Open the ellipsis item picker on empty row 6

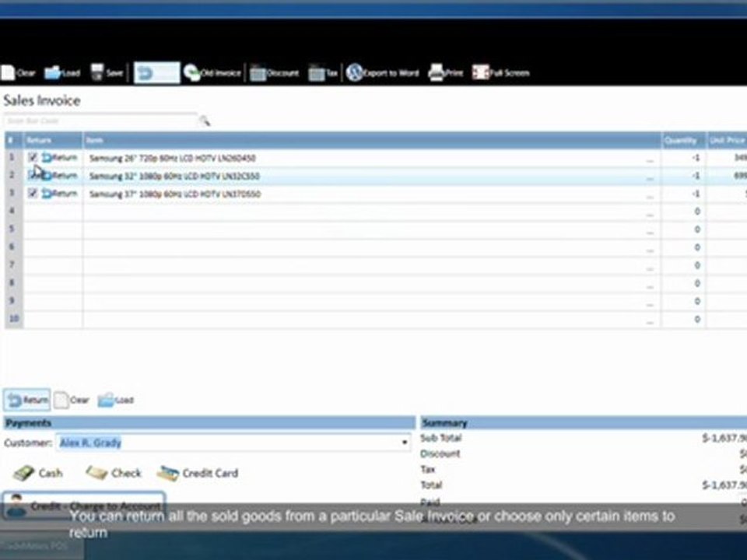(650, 250)
